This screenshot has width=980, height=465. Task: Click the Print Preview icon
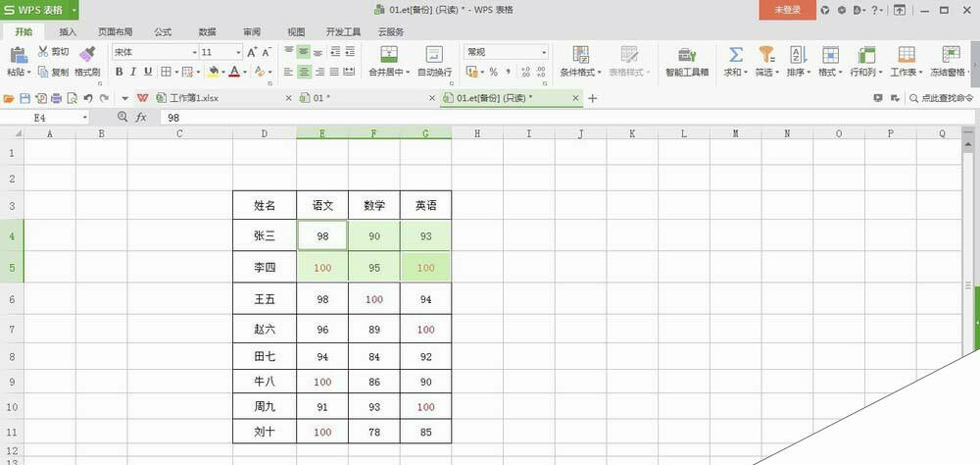(73, 98)
